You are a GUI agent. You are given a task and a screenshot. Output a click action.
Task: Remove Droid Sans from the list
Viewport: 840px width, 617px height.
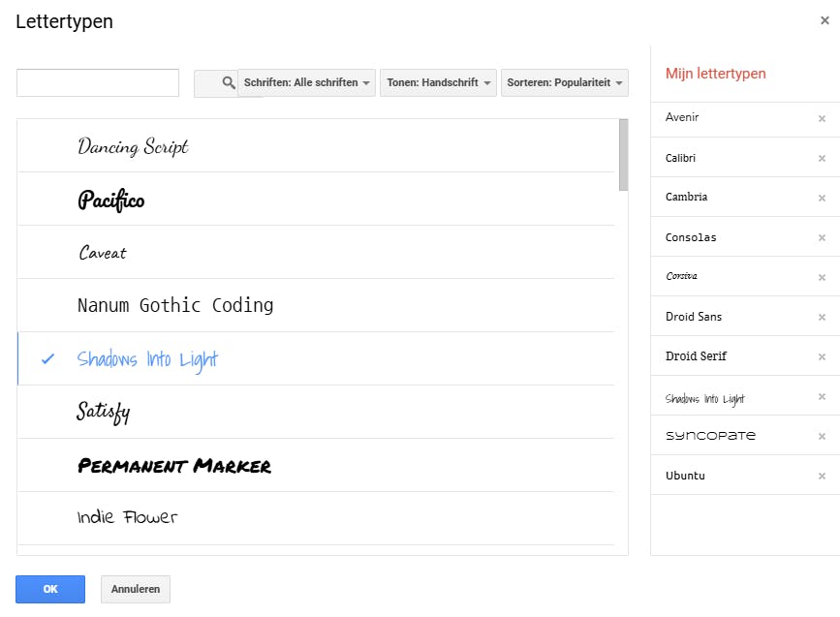pos(822,318)
